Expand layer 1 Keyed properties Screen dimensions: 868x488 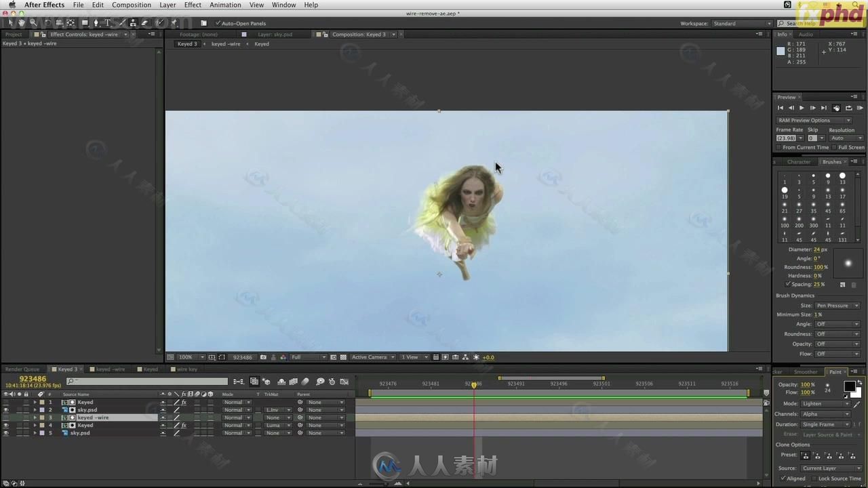35,402
